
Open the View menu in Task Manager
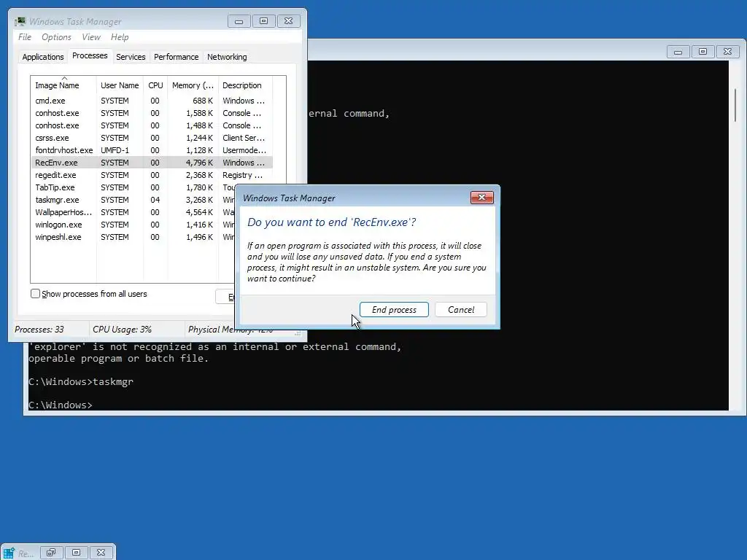[91, 37]
